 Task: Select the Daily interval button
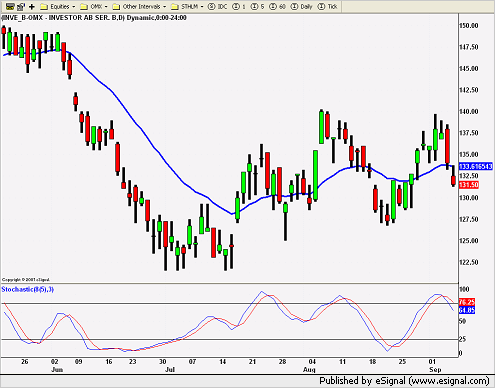tap(302, 6)
